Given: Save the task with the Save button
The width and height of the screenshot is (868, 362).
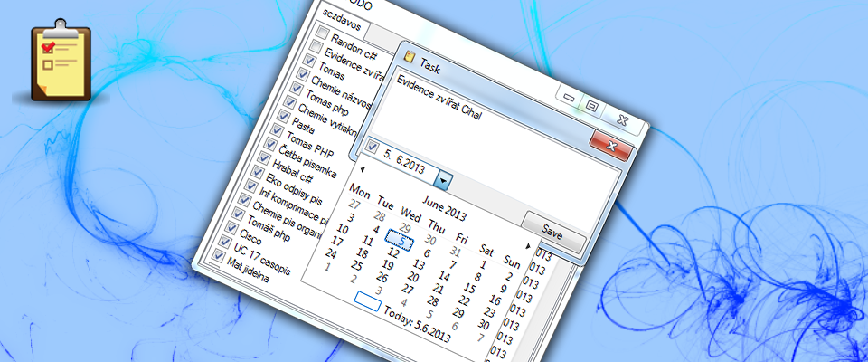Looking at the screenshot, I should coord(552,233).
